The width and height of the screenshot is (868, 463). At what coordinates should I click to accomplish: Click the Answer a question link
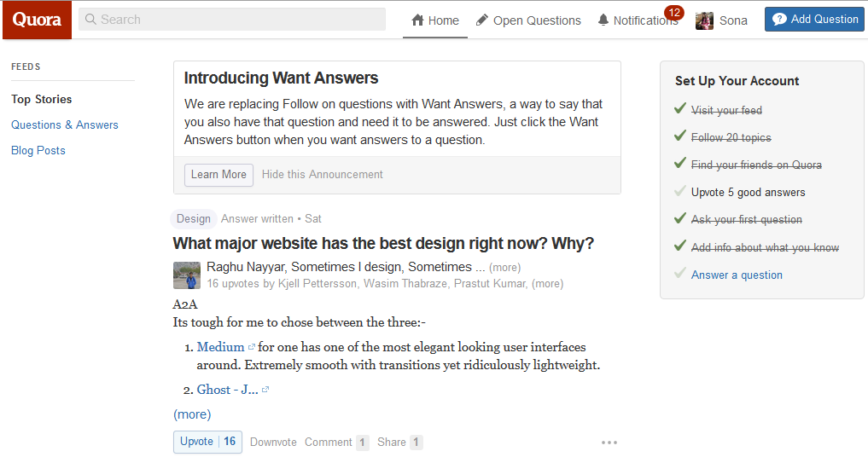(x=737, y=275)
